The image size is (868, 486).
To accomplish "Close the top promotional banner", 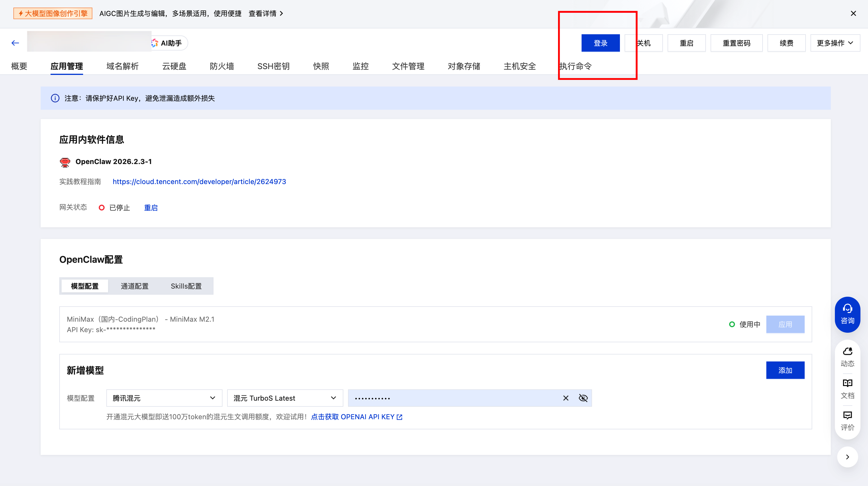I will [853, 13].
